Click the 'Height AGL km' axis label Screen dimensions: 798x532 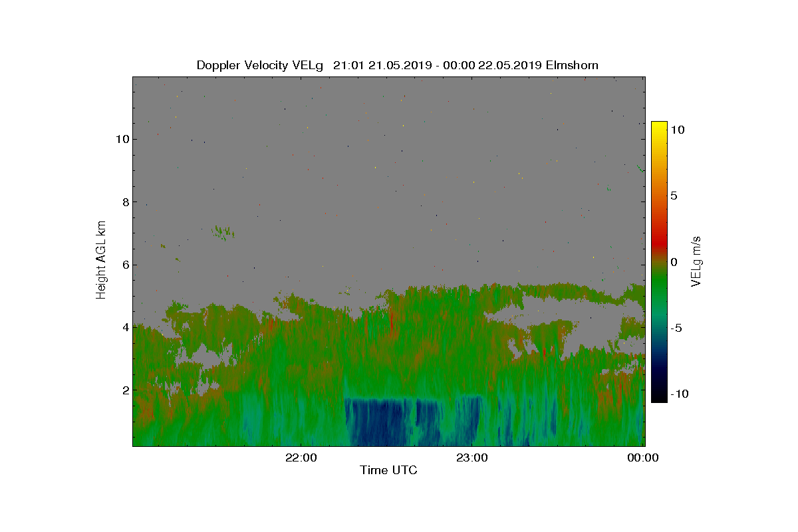101,259
